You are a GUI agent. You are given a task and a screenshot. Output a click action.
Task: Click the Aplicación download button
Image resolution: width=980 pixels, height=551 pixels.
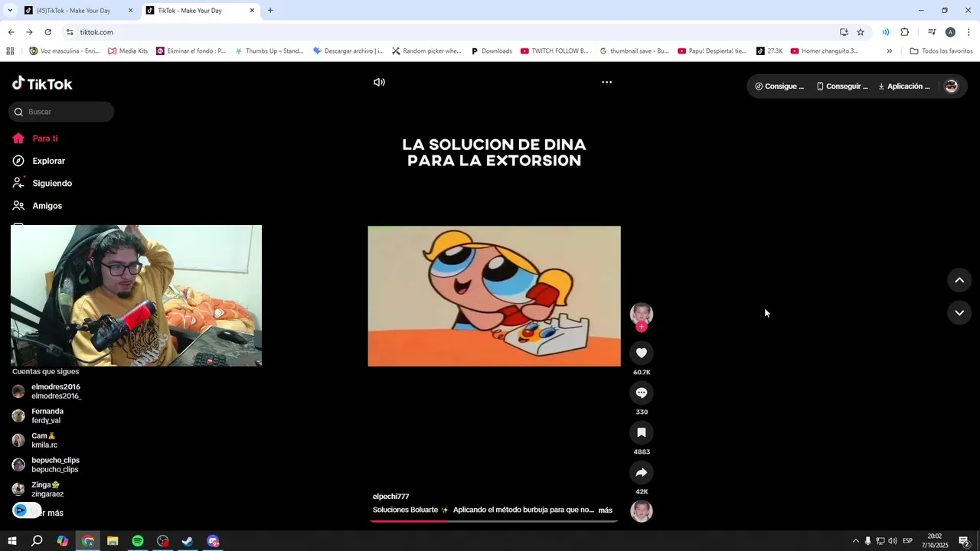pos(904,86)
